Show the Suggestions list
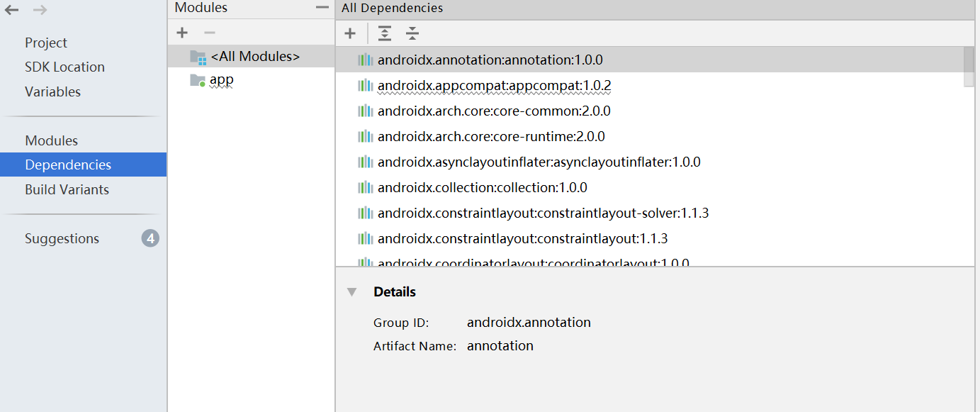Screen dimensions: 980x412 (x=62, y=239)
